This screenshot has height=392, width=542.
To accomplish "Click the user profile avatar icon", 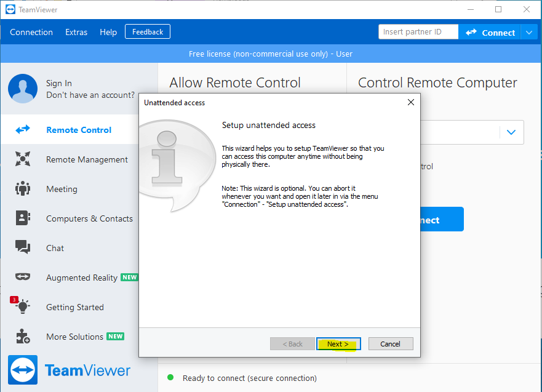I will [x=23, y=89].
